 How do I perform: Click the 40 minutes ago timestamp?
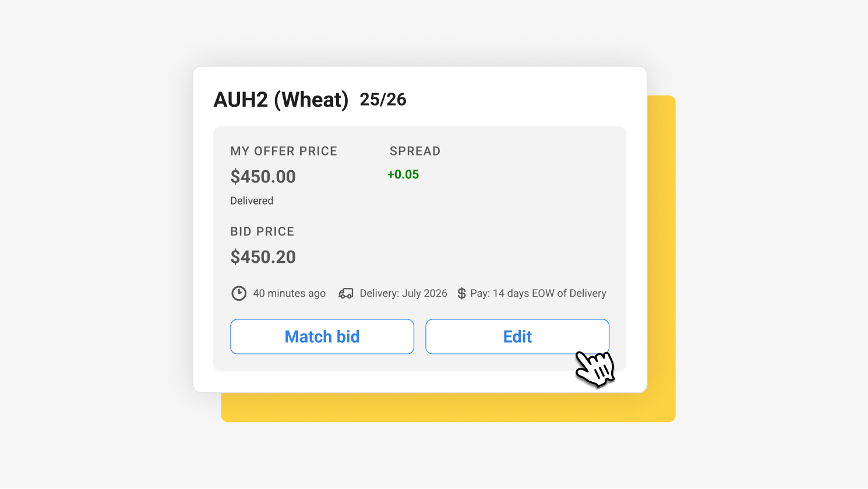(289, 293)
